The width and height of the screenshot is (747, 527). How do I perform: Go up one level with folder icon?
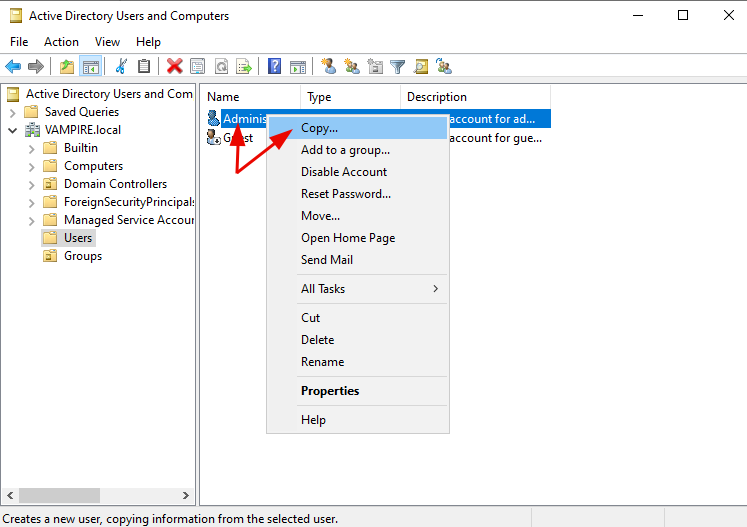coord(67,66)
